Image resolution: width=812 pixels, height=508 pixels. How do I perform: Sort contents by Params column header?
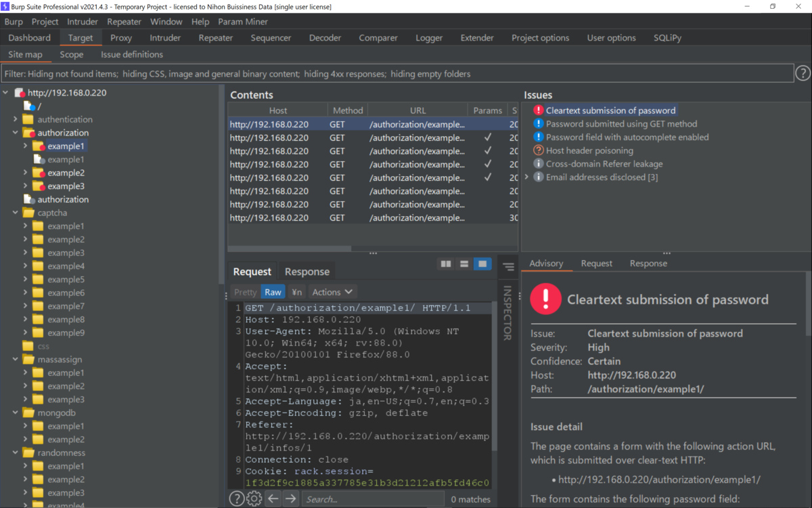point(488,110)
